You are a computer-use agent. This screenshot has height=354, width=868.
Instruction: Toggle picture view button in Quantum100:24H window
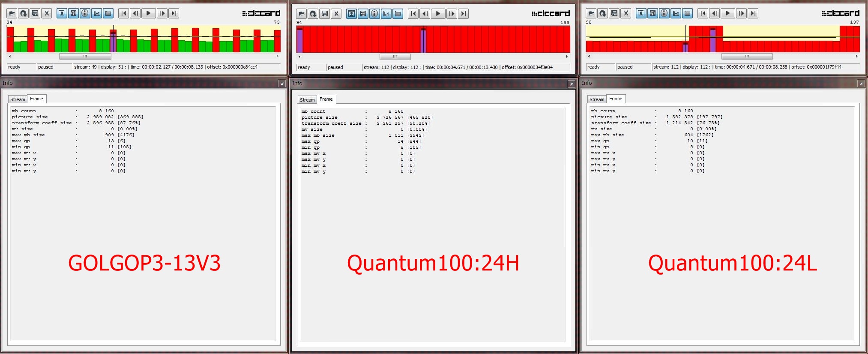click(x=351, y=14)
